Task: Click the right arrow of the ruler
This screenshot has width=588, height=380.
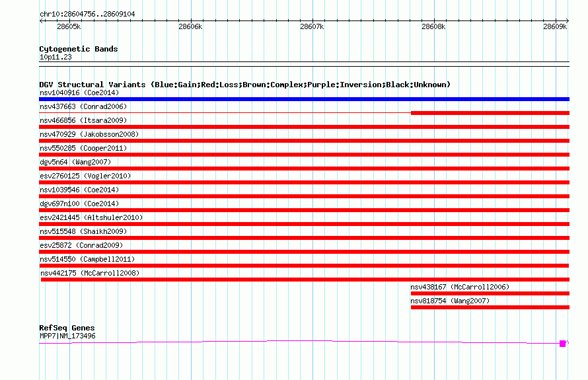Action: 568,21
